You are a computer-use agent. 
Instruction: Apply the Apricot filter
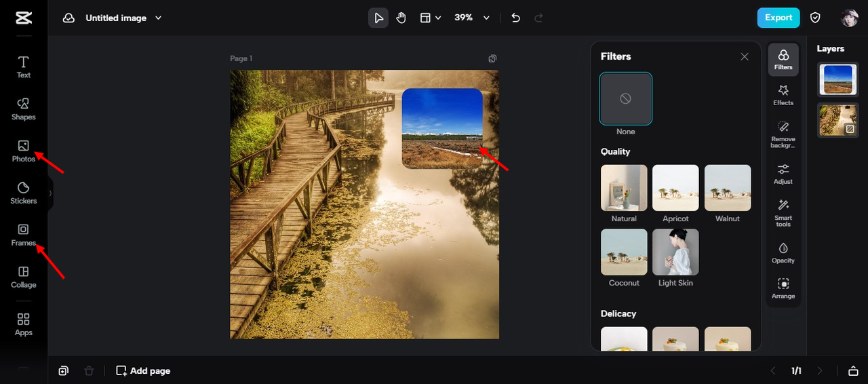tap(675, 188)
